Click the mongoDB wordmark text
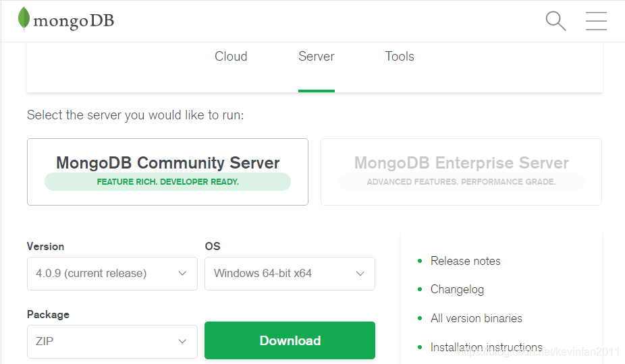The height and width of the screenshot is (364, 625). 74,21
